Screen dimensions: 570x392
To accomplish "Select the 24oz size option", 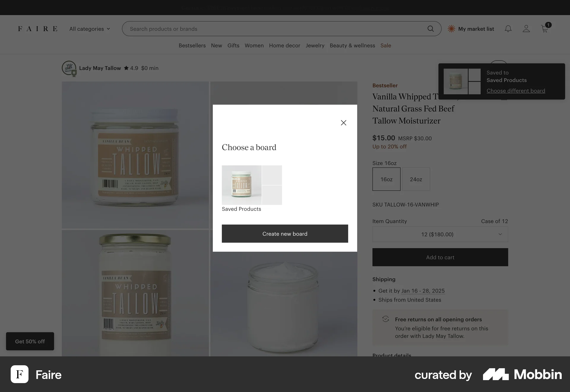I will [416, 179].
